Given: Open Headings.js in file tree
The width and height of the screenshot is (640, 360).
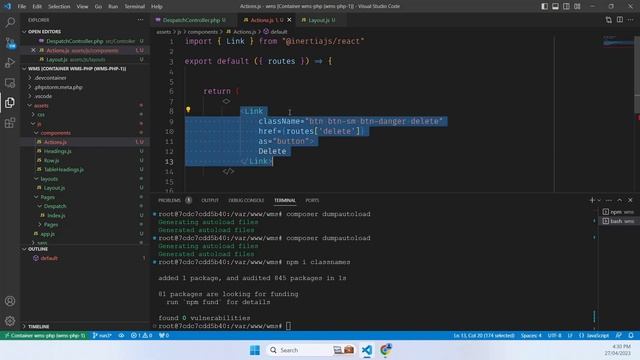Looking at the screenshot, I should [x=58, y=151].
